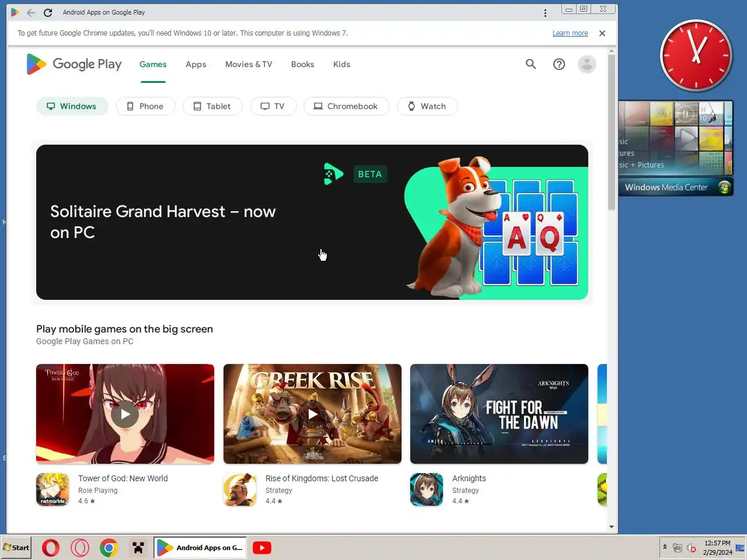This screenshot has width=747, height=560.
Task: Click the Strategy label under Rise of Kingdoms
Action: pos(279,491)
